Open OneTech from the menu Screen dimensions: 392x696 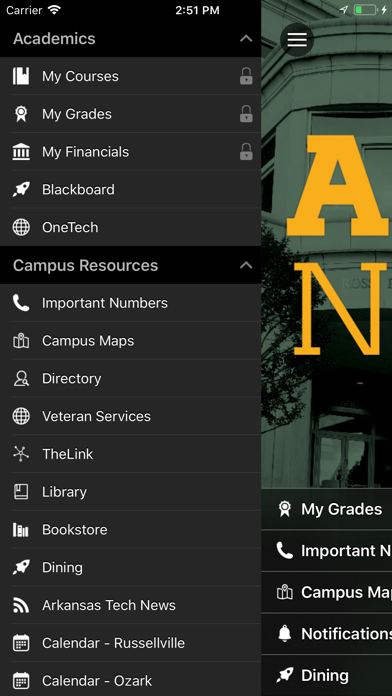[x=131, y=227]
